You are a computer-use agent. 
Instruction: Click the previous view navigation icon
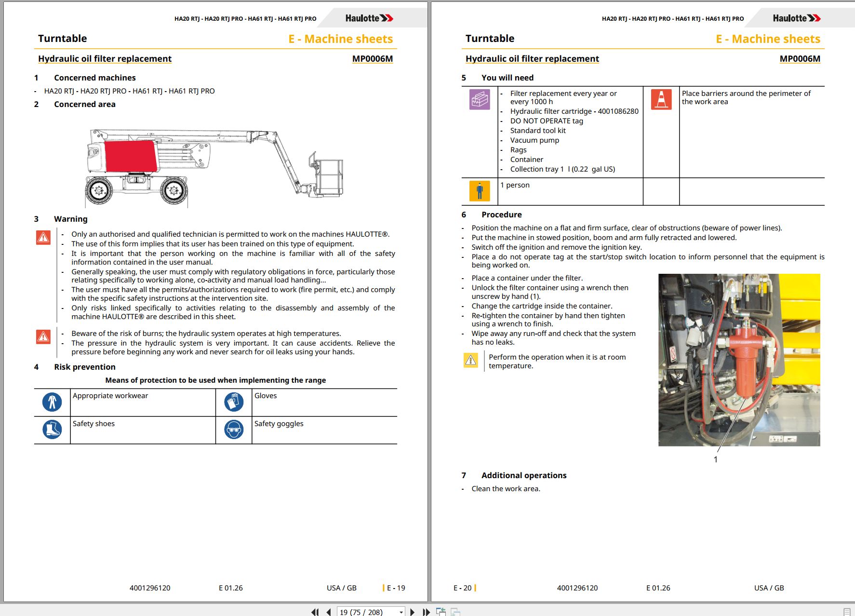(x=441, y=612)
